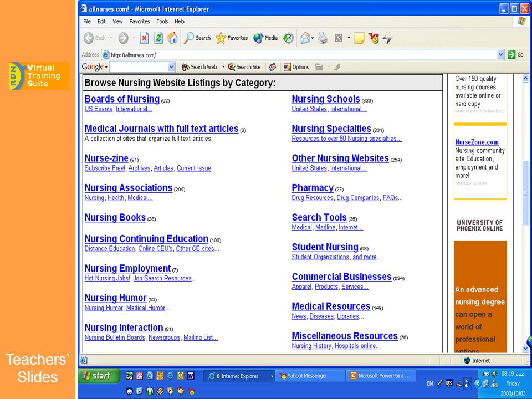
Task: Click the Forward navigation arrow icon
Action: [x=123, y=38]
